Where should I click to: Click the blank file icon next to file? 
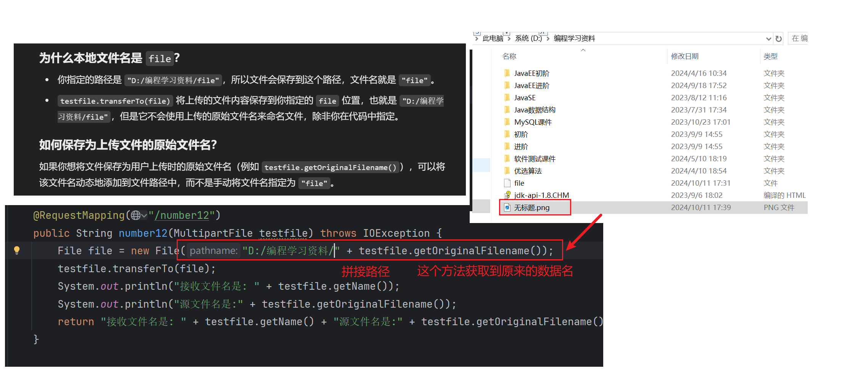[507, 183]
